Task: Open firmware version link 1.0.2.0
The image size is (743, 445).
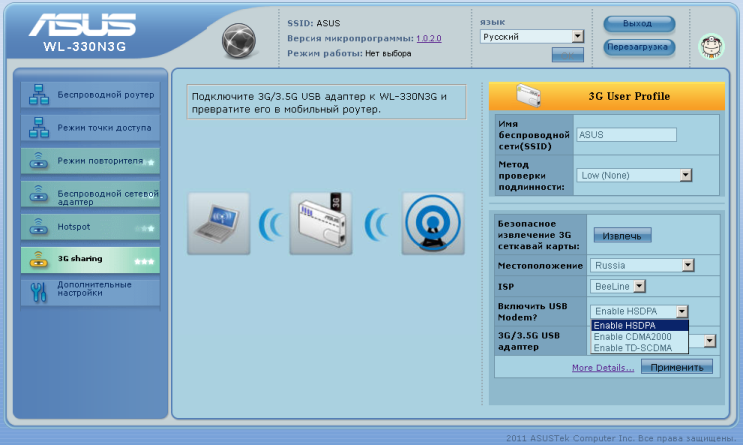Action: pos(429,38)
